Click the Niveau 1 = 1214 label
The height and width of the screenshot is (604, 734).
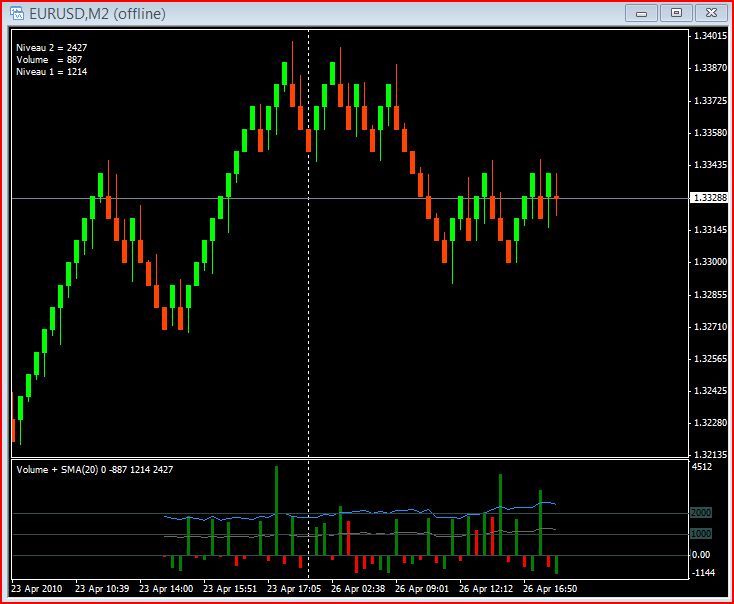[x=51, y=72]
